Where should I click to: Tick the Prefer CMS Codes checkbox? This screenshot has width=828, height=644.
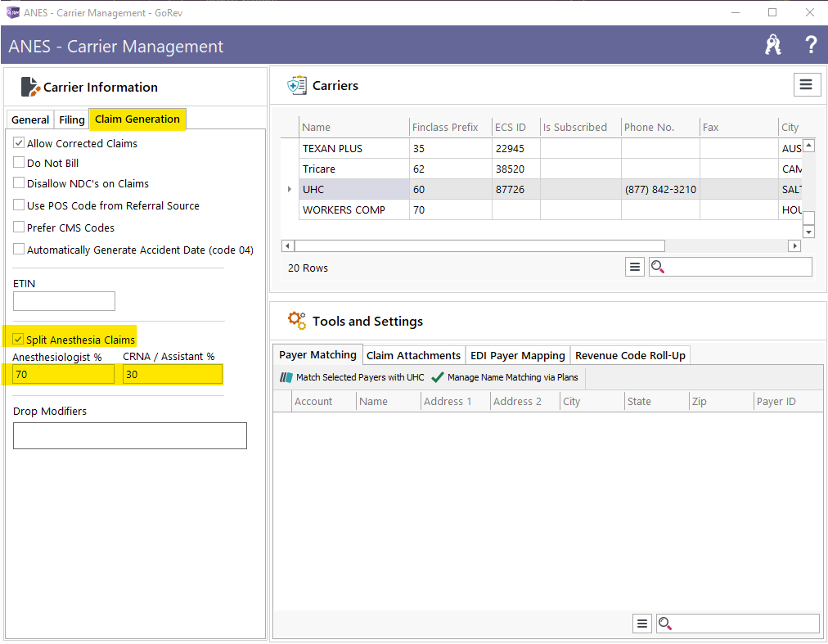point(19,227)
